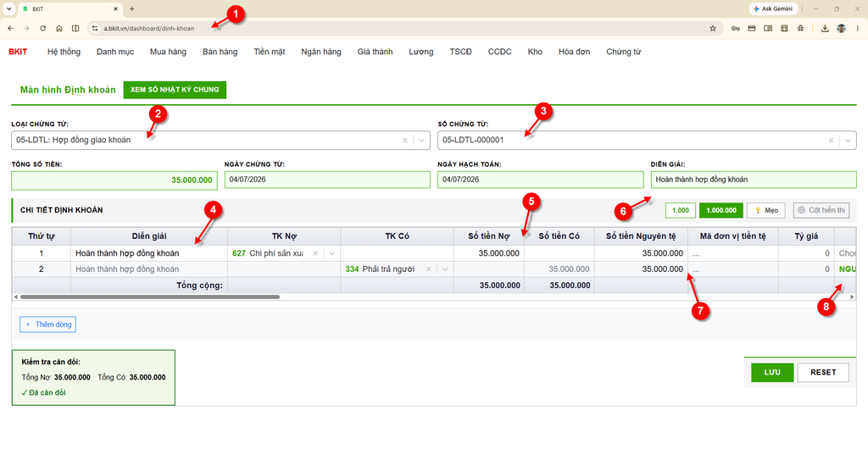The image size is (868, 466).
Task: Open the browser home page
Action: click(59, 28)
